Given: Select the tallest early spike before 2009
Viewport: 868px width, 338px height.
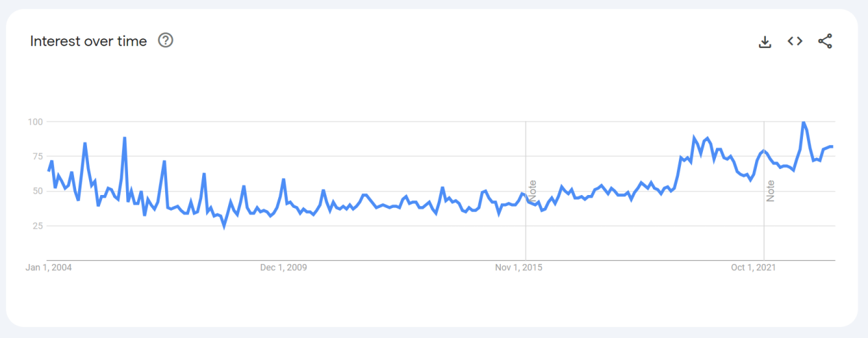Looking at the screenshot, I should click(x=125, y=138).
